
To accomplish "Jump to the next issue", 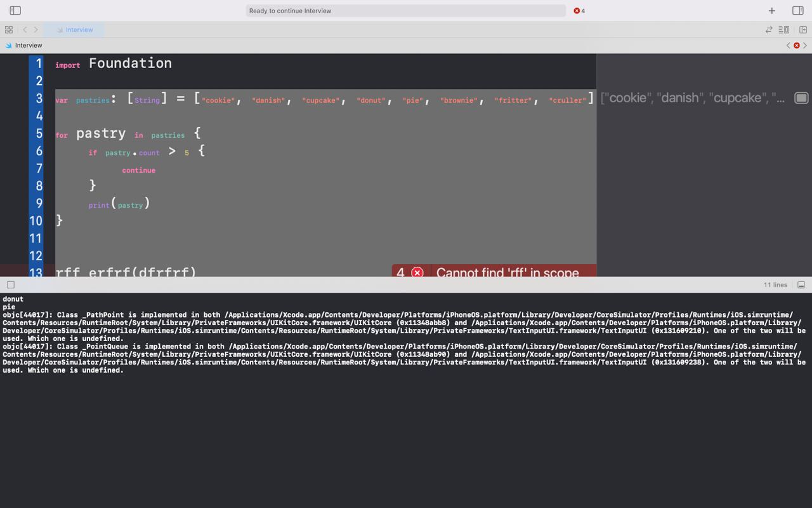I will 806,45.
